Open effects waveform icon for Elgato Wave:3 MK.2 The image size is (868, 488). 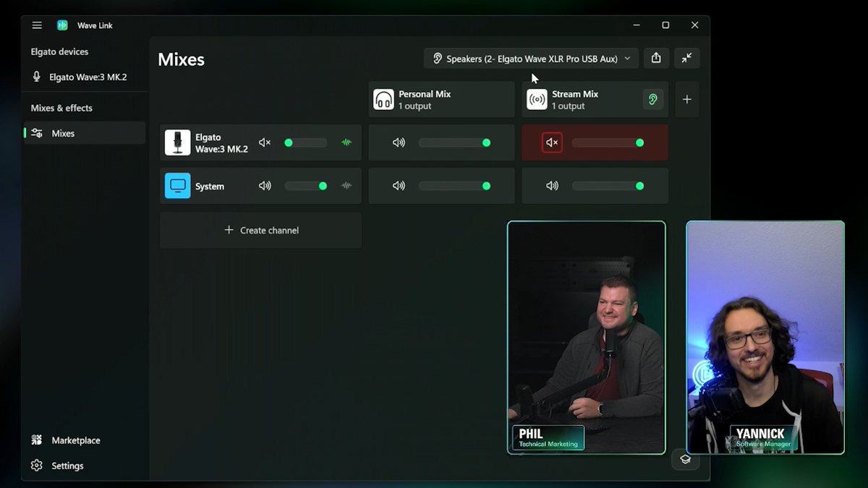pyautogui.click(x=346, y=142)
